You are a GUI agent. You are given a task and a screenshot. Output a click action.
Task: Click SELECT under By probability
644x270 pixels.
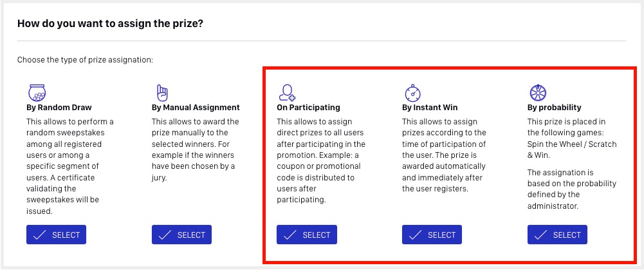coord(557,235)
